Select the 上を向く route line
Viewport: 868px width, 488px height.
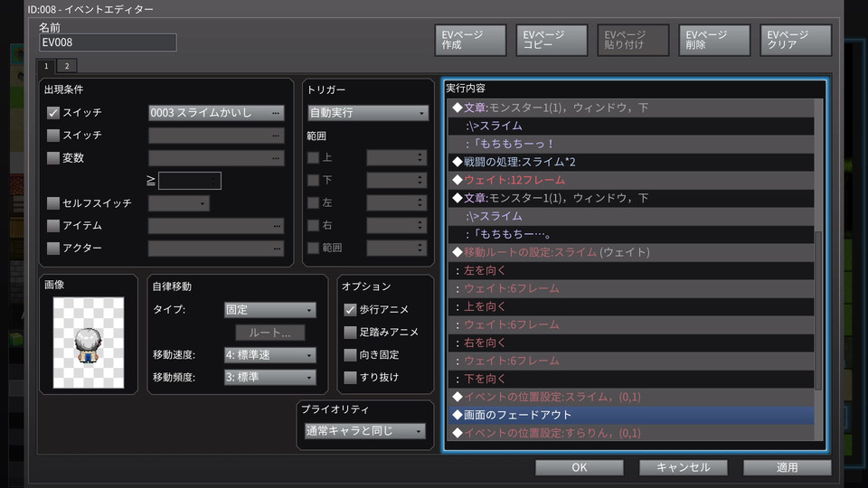(x=631, y=306)
